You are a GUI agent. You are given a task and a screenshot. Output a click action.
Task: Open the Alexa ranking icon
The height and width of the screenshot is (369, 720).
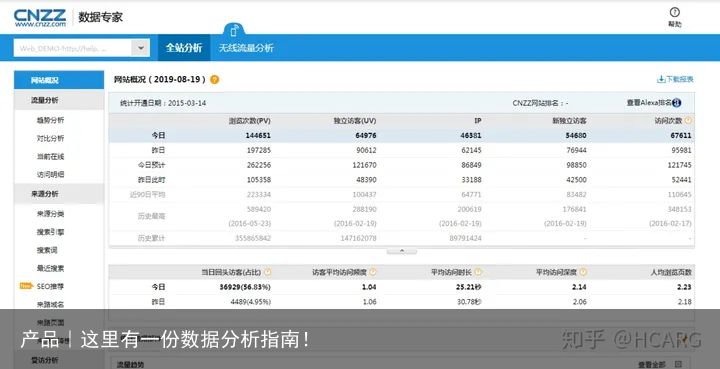point(676,103)
